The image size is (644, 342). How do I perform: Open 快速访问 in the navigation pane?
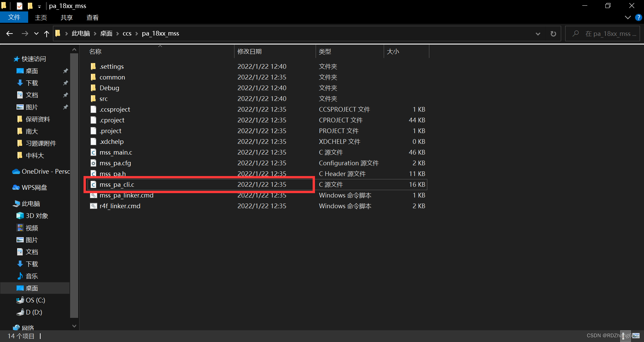[34, 59]
